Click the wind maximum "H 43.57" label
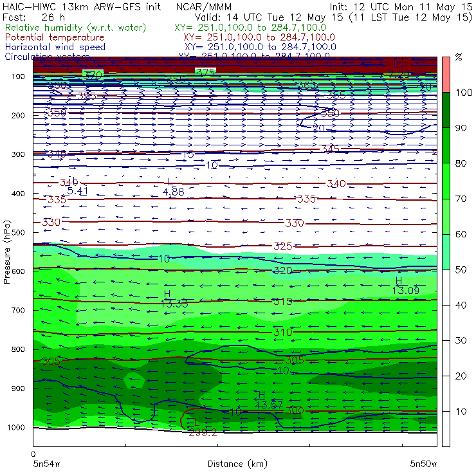476x476 pixels. point(268,400)
